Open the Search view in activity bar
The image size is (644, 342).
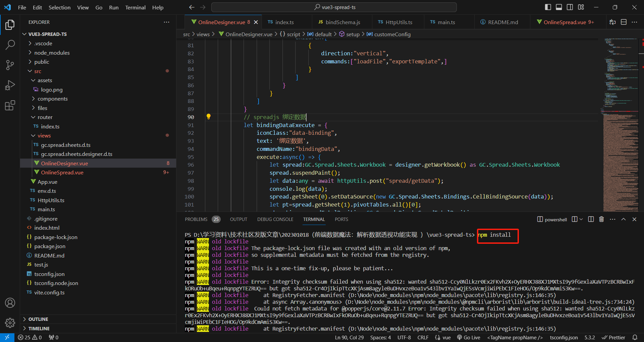click(10, 45)
